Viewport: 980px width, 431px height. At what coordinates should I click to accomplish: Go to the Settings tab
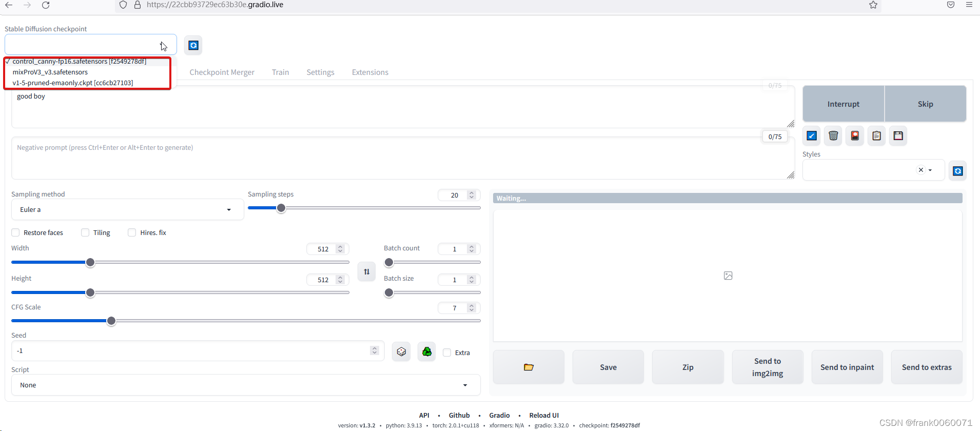(x=320, y=72)
